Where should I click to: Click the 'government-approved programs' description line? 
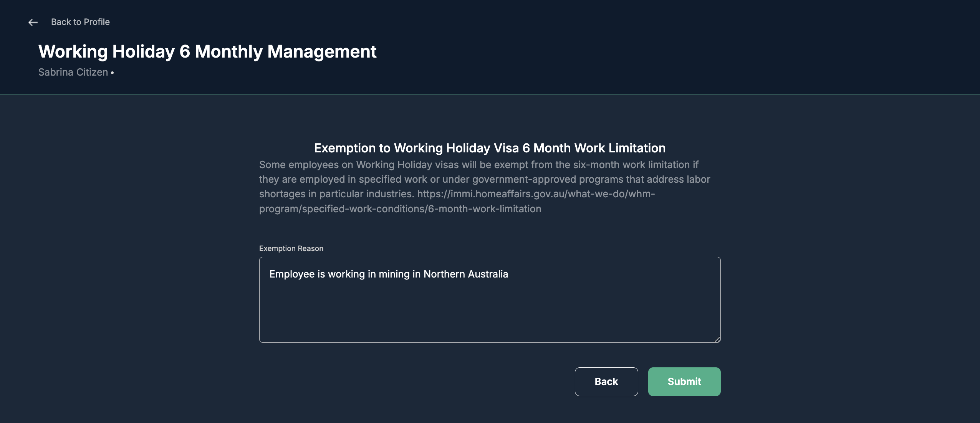(485, 179)
